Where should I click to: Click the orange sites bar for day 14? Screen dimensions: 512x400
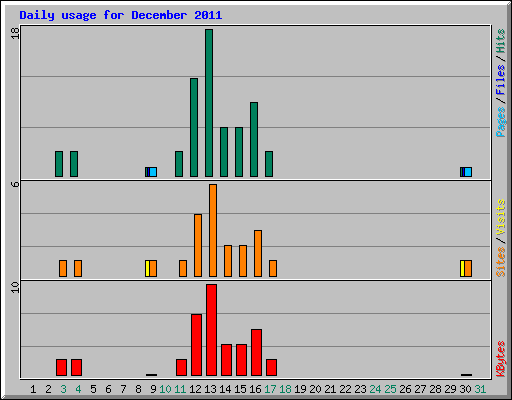pyautogui.click(x=228, y=261)
